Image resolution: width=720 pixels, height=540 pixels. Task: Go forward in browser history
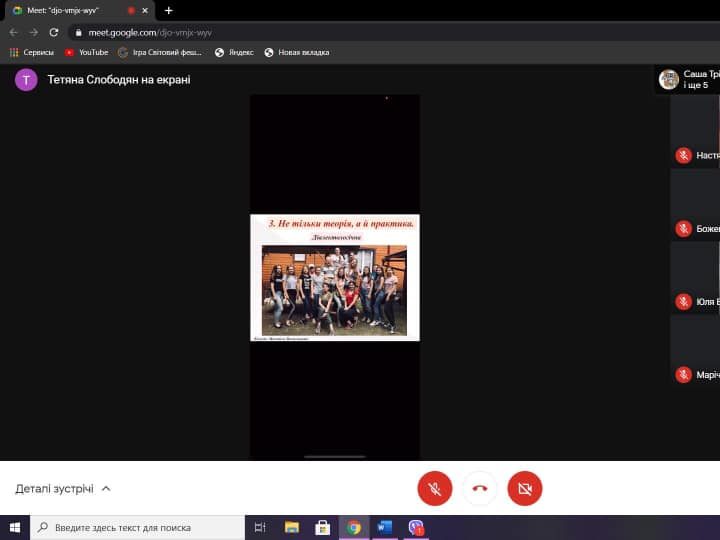tap(34, 33)
